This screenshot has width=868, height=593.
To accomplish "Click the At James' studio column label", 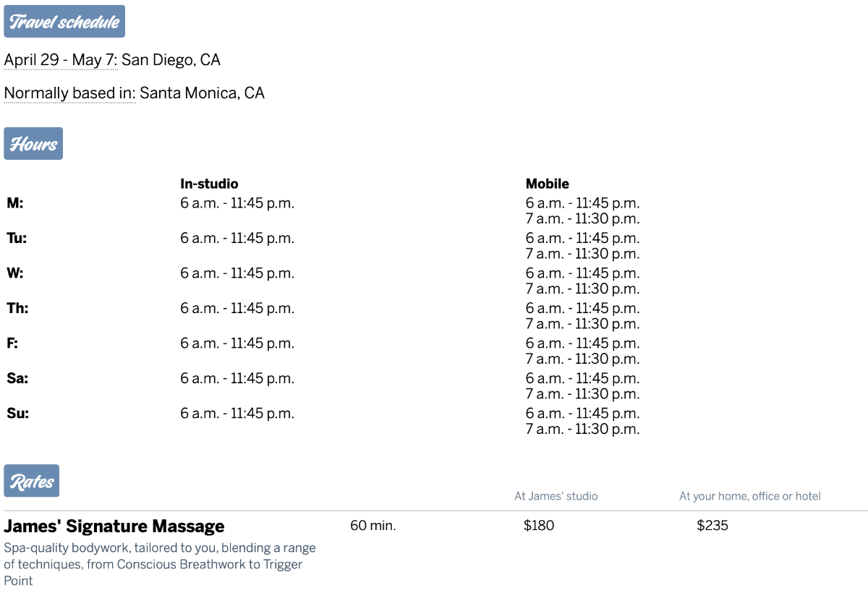I will [556, 496].
